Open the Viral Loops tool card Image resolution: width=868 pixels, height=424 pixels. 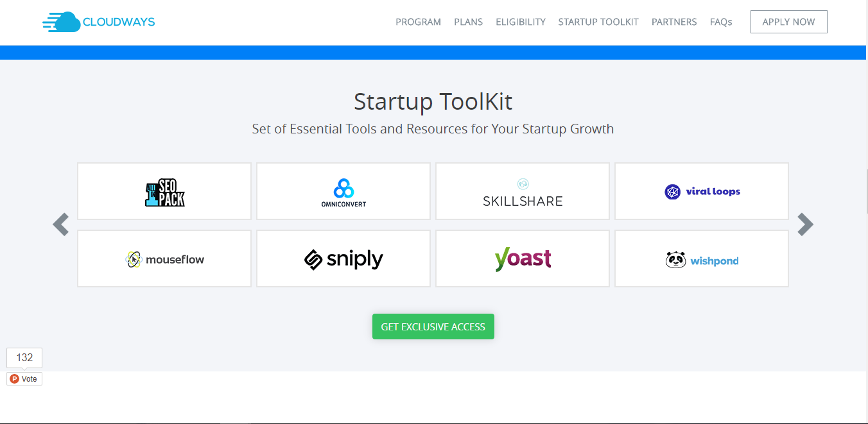[702, 191]
